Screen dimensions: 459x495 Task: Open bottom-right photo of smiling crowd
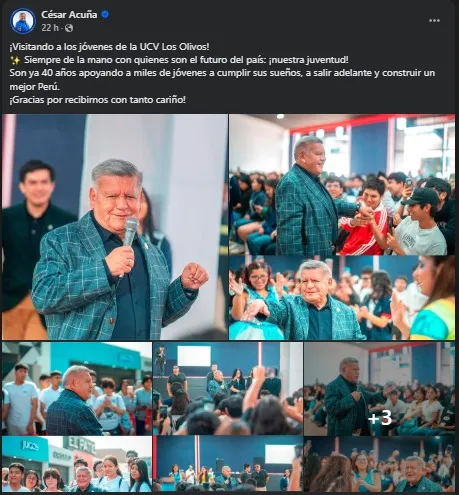pyautogui.click(x=380, y=464)
